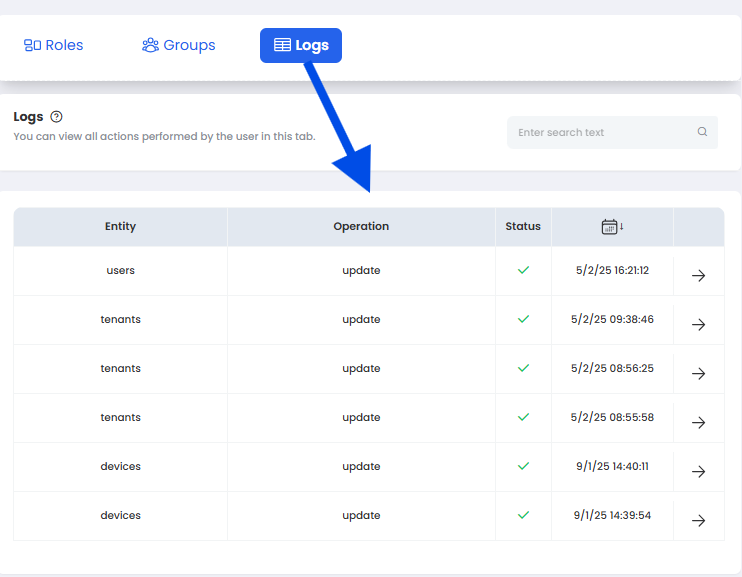This screenshot has height=577, width=742.
Task: Click the Entity column header
Action: [120, 226]
